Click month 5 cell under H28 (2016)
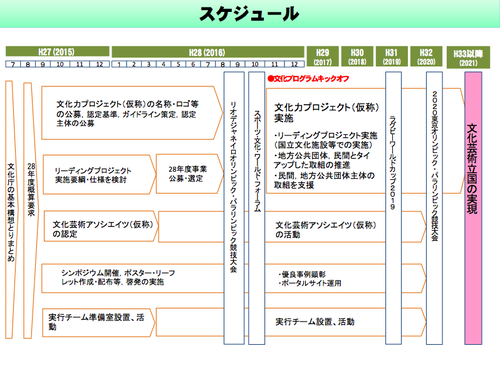Image resolution: width=500 pixels, height=373 pixels. tap(178, 64)
